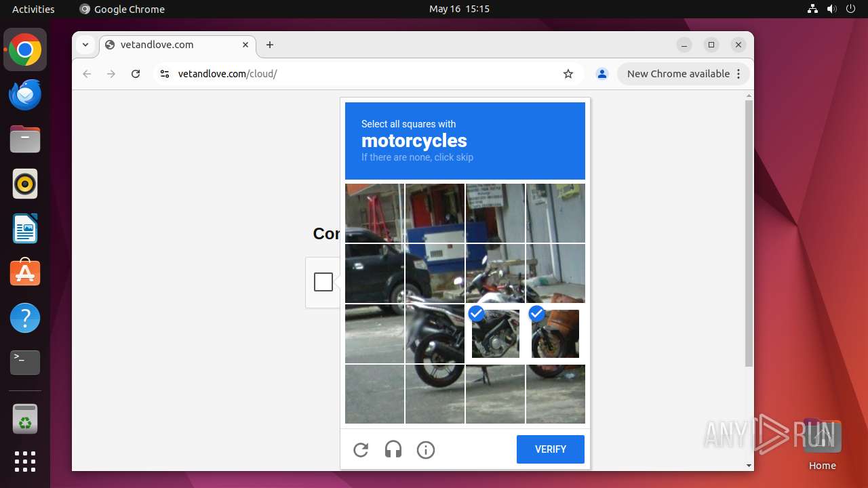Viewport: 868px width, 488px height.
Task: Select tile below the motorcycle rear wheel
Action: pyautogui.click(x=435, y=394)
